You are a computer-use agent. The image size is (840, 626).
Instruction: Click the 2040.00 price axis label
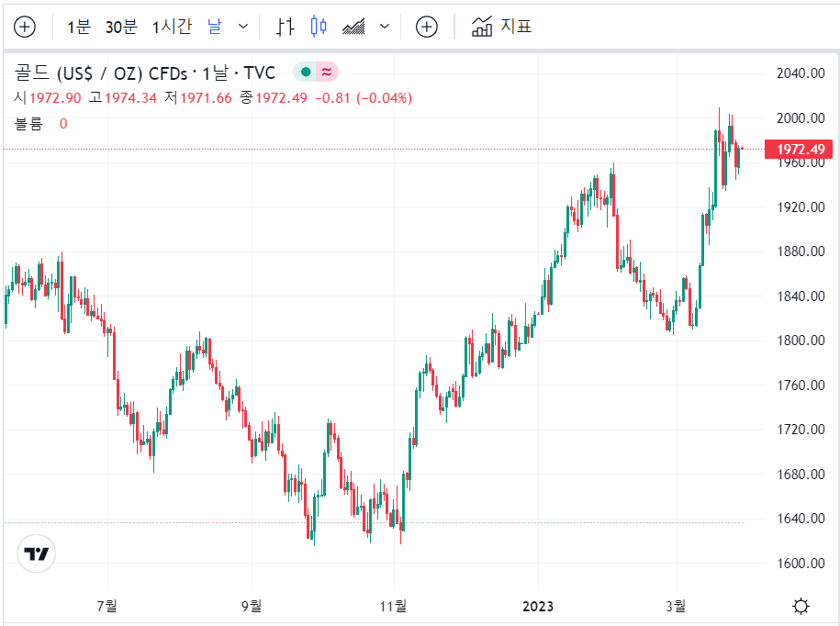click(801, 73)
